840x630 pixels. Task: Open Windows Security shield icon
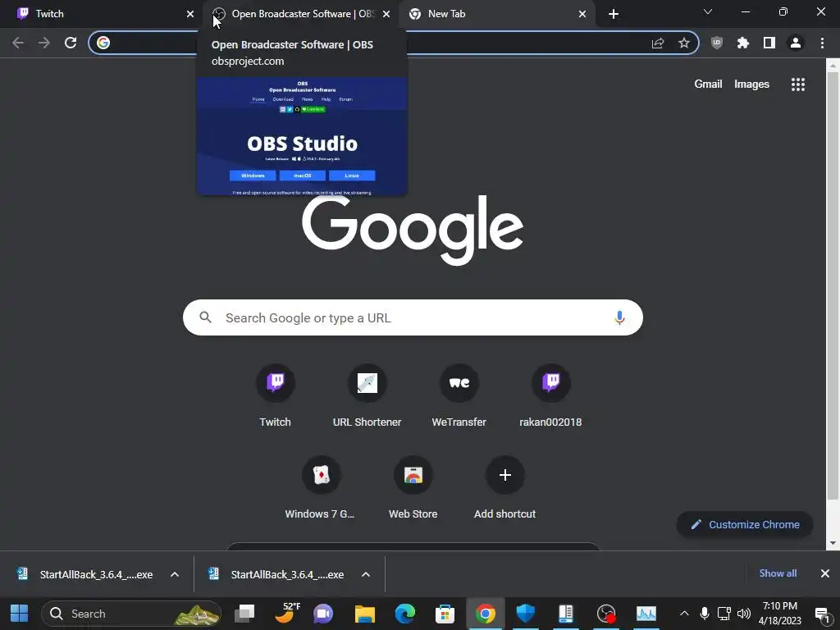coord(525,614)
